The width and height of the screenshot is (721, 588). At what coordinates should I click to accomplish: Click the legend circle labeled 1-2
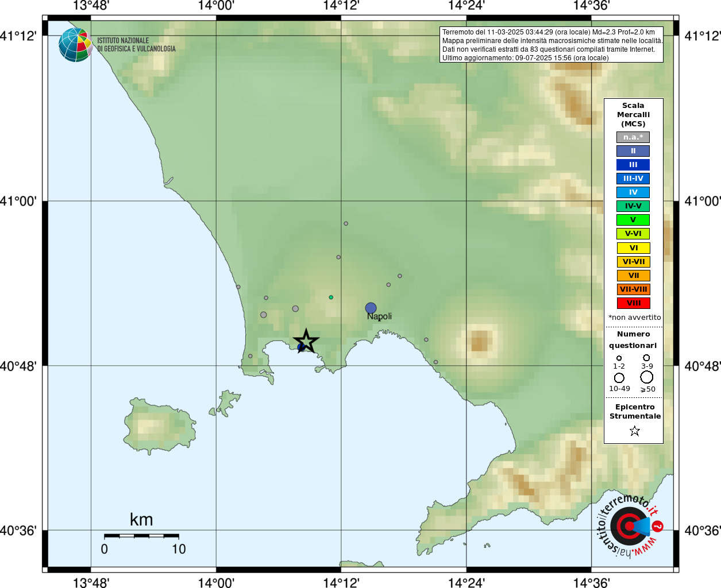point(619,358)
